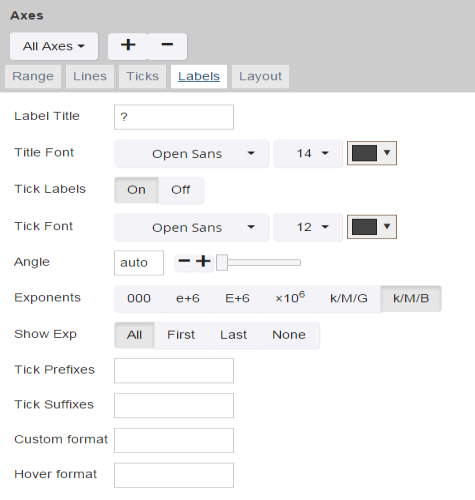
Task: Click the minus icon to remove axis
Action: [x=167, y=46]
